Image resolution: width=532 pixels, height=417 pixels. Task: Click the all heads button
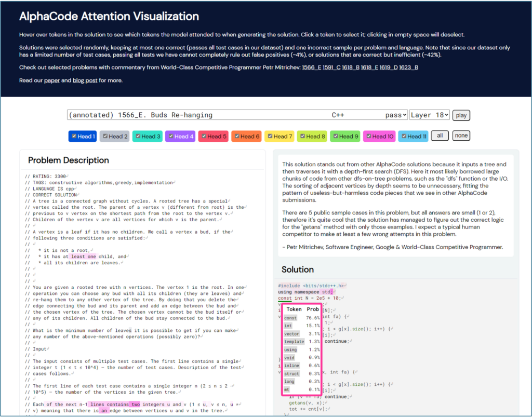tap(440, 135)
